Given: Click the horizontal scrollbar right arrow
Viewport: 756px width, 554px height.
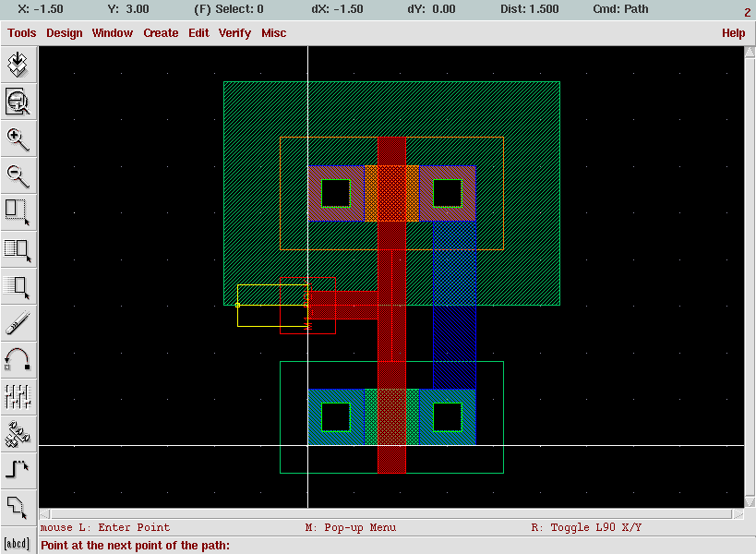Looking at the screenshot, I should coord(738,514).
